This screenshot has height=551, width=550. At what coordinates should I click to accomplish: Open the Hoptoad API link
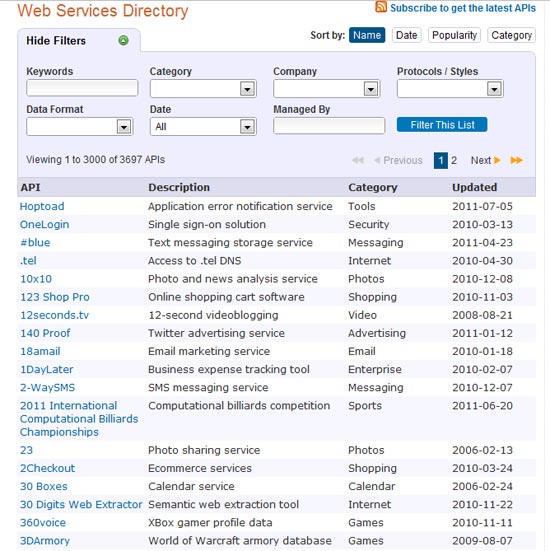(x=42, y=206)
